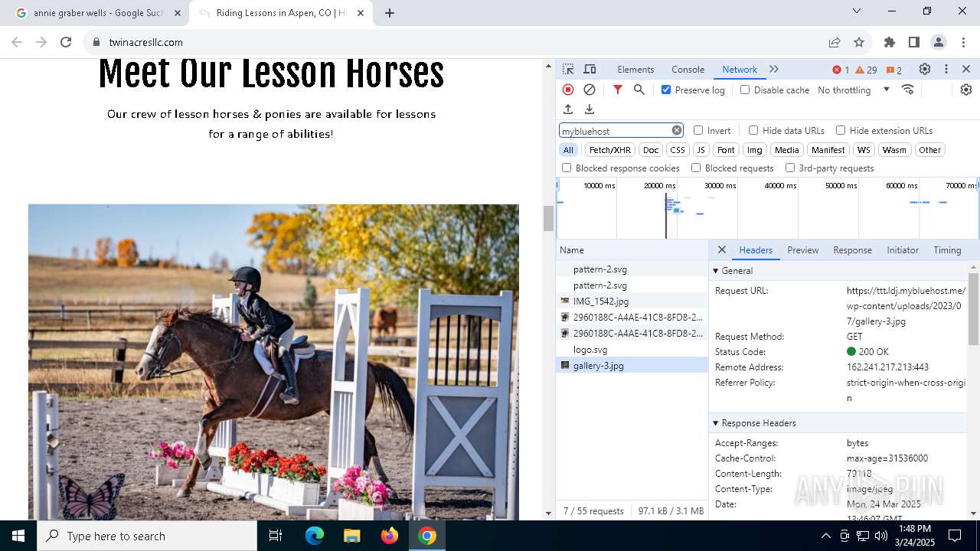The image size is (980, 551).
Task: Select the IMG_1542.jpg request
Action: pos(632,302)
